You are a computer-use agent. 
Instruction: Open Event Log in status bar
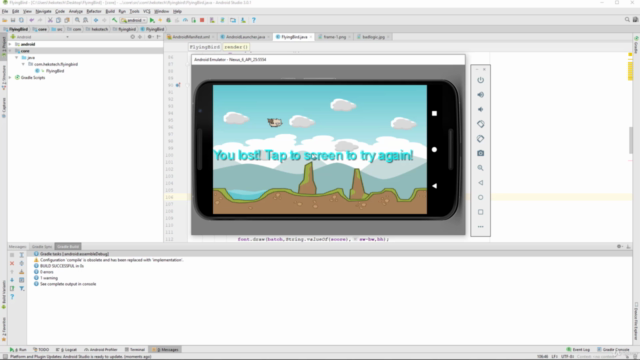tap(578, 350)
